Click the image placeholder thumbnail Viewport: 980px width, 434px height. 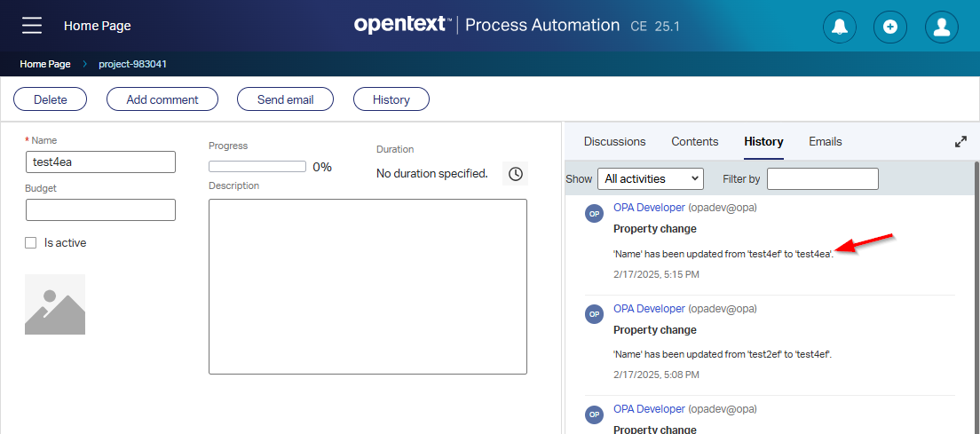click(55, 304)
